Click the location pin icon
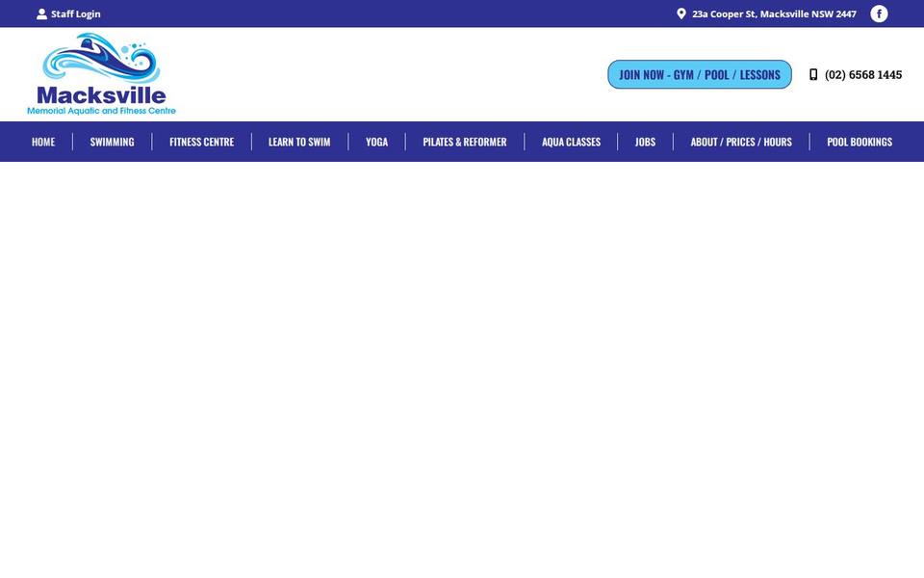The width and height of the screenshot is (924, 578). [x=681, y=13]
